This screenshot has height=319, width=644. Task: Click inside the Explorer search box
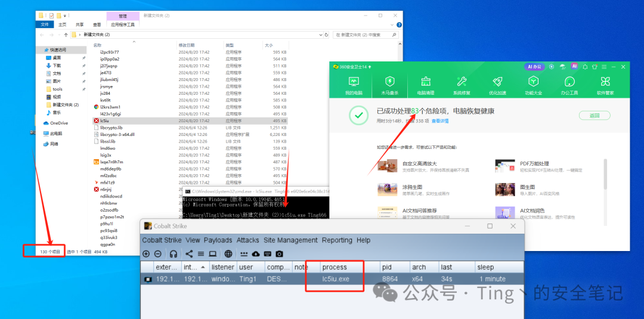365,35
